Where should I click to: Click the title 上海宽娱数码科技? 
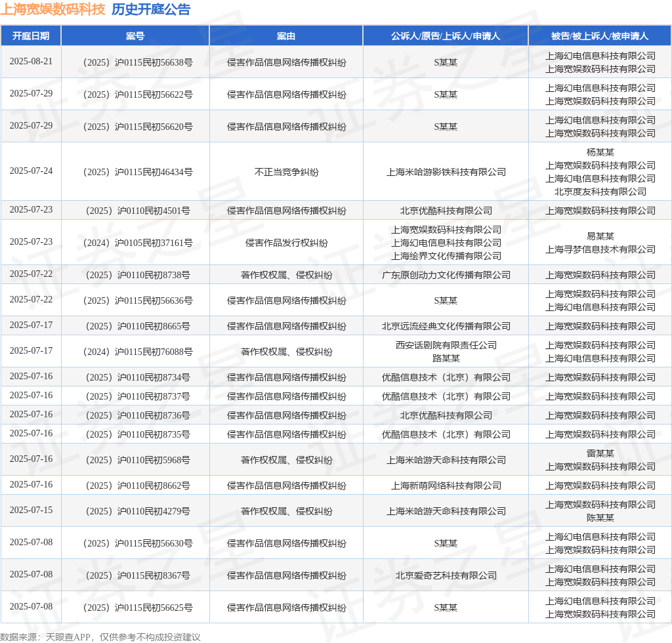tap(52, 9)
